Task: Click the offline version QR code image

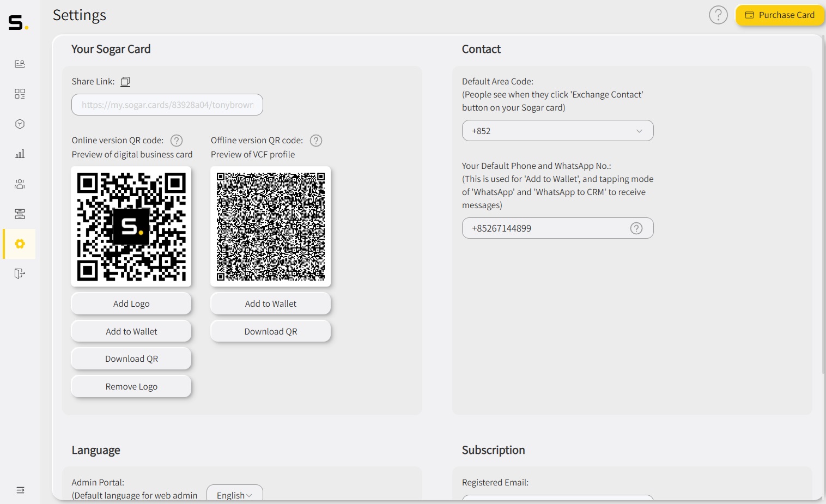Action: [x=271, y=227]
